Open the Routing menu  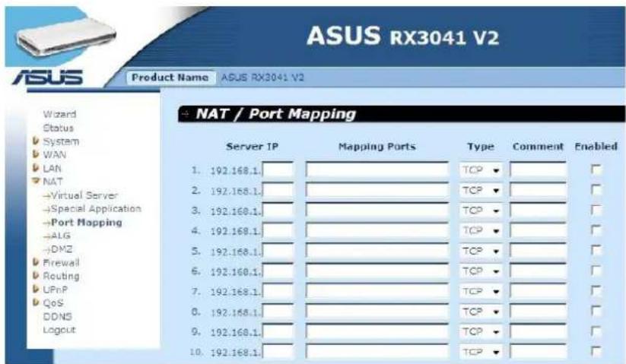pos(61,276)
